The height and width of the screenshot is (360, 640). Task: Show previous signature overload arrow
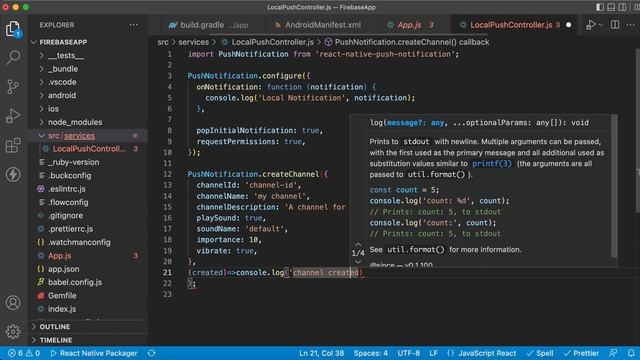point(358,244)
